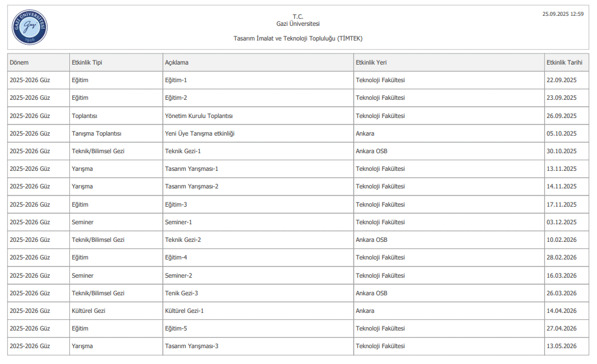Image resolution: width=597 pixels, height=364 pixels.
Task: Click the Gazi Üniversitesi heading text
Action: click(298, 24)
